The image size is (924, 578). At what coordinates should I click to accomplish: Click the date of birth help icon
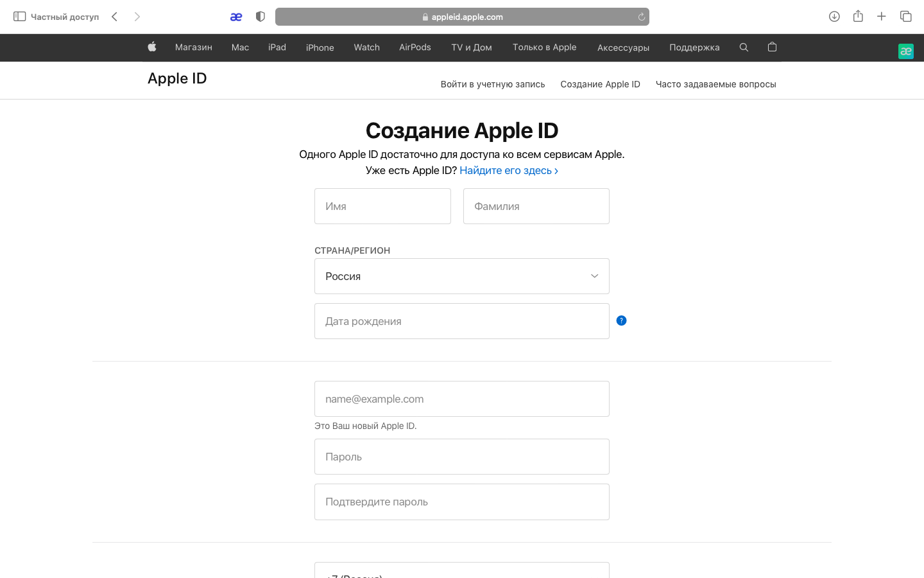[x=621, y=320]
